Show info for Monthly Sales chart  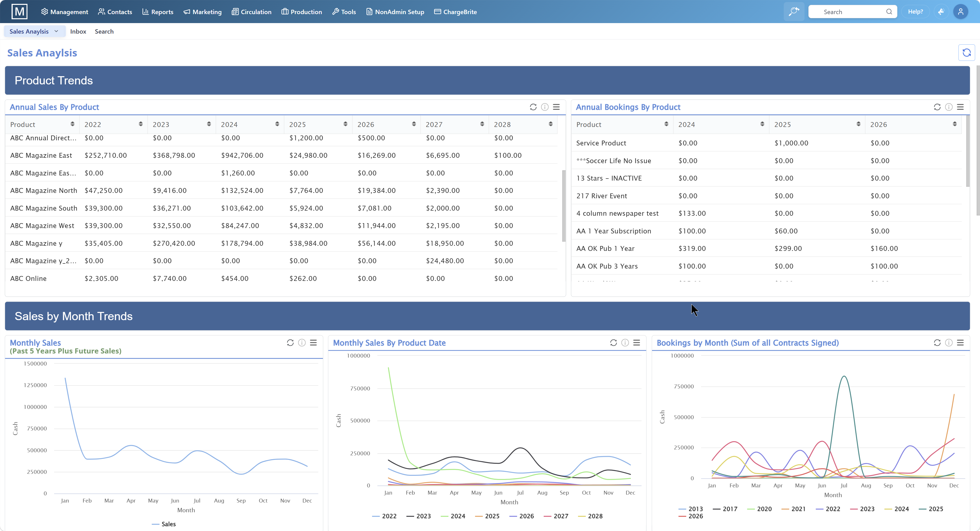[302, 343]
